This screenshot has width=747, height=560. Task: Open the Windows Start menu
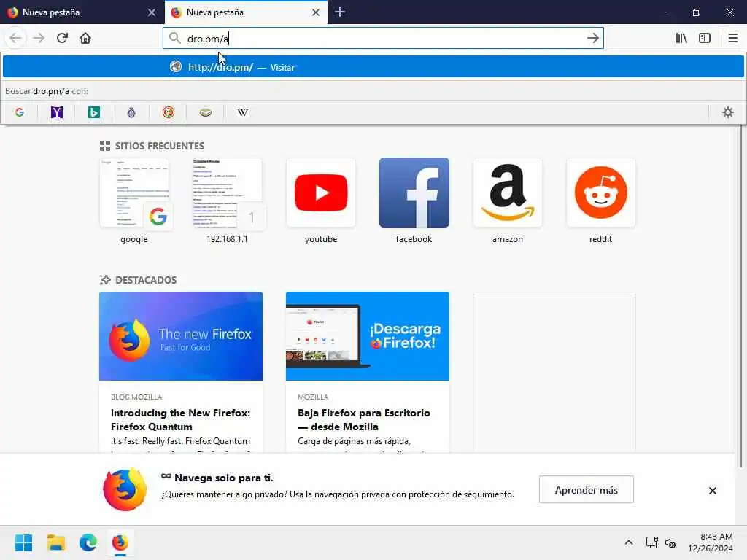pyautogui.click(x=23, y=542)
